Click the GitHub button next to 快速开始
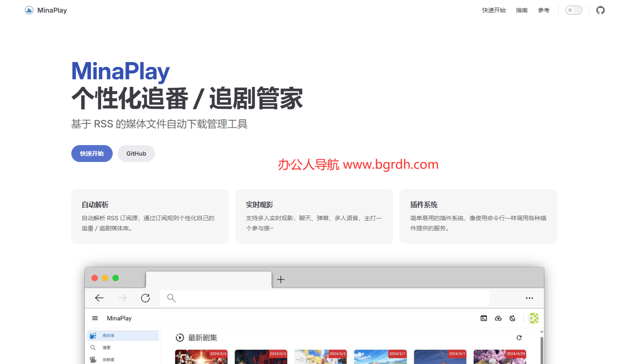The height and width of the screenshot is (364, 636). click(136, 154)
